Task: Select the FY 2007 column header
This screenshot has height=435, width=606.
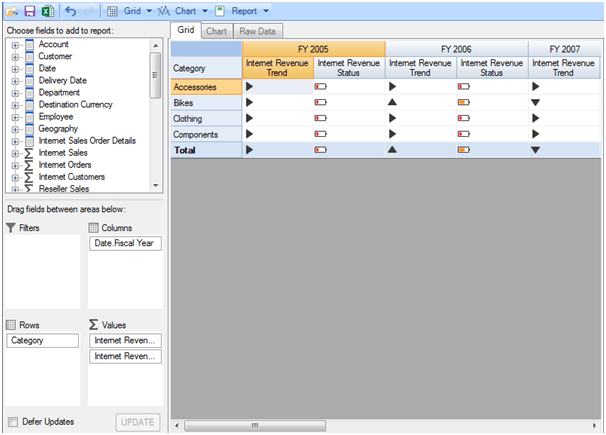Action: (x=564, y=49)
